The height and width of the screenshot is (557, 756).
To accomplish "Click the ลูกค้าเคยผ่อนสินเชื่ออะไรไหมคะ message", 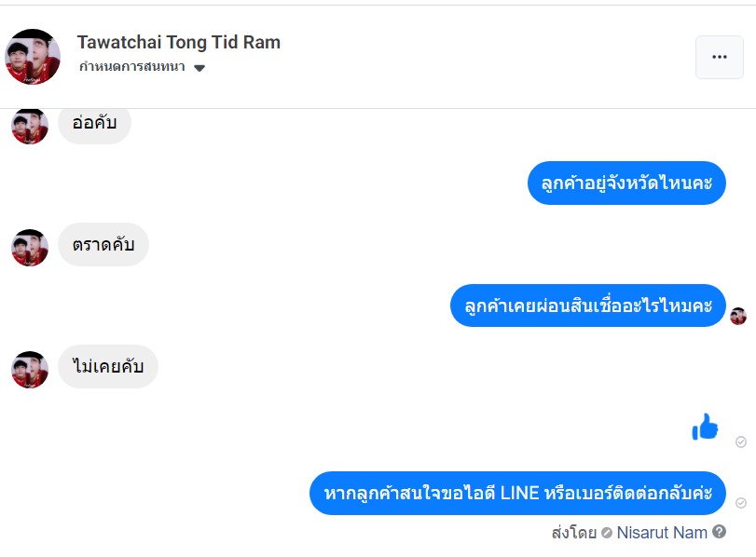I will pos(587,306).
